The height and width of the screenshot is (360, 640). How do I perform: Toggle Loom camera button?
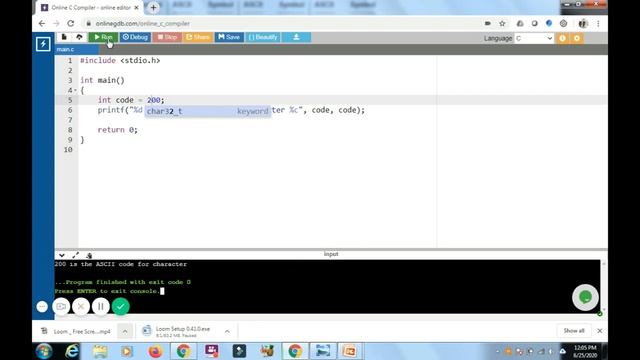point(61,307)
